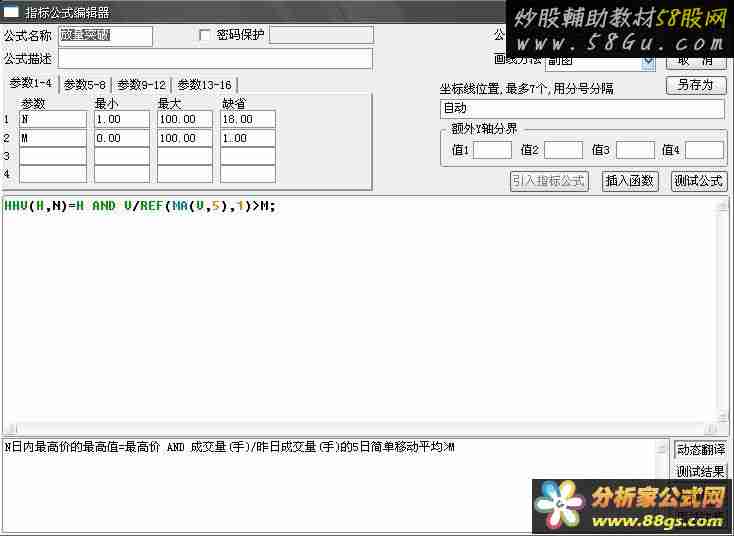This screenshot has width=734, height=536.
Task: Switch to 参数5-8 tab
Action: pos(84,85)
